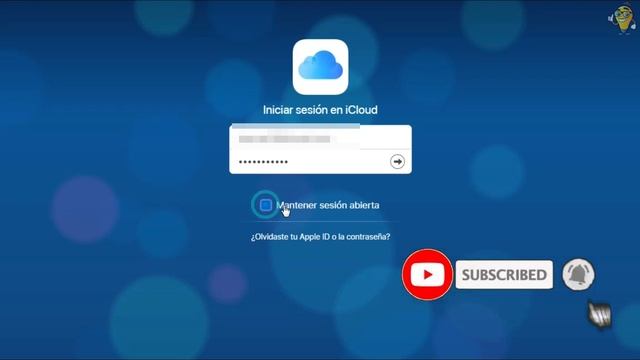
Task: Click the blurred Apple ID field
Action: (320, 138)
